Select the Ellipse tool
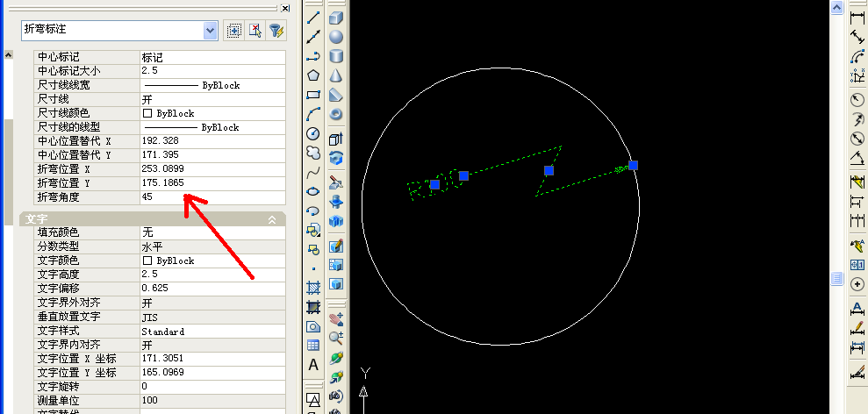 pos(313,191)
